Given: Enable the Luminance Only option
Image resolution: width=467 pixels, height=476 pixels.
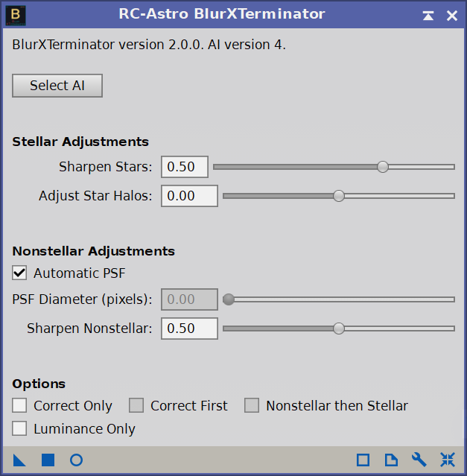Looking at the screenshot, I should pos(19,428).
